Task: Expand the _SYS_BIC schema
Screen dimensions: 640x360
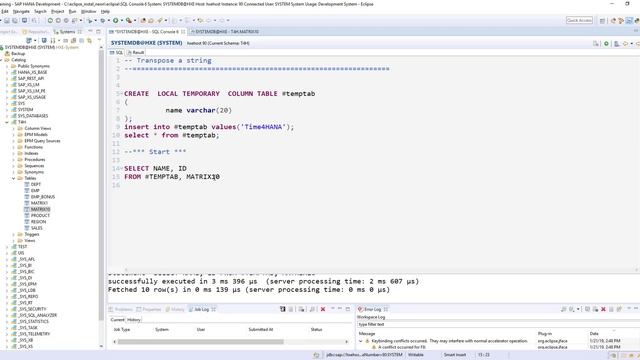Action: point(7,271)
